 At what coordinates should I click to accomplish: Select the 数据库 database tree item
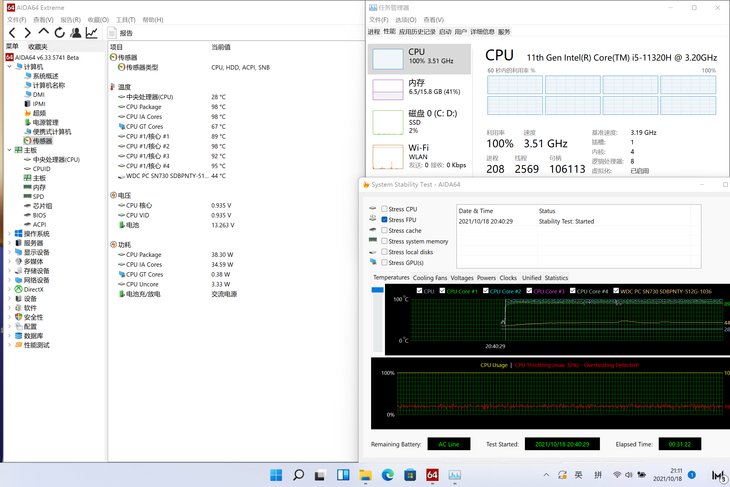(34, 336)
